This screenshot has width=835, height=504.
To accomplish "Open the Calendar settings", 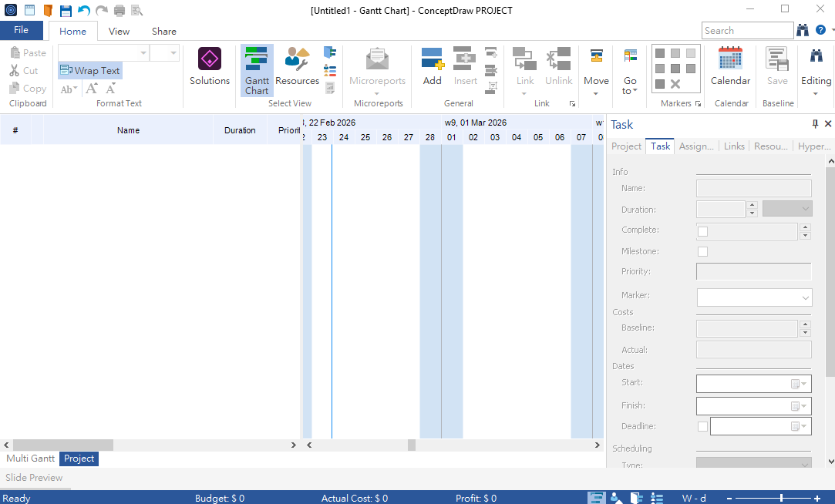I will coord(731,66).
